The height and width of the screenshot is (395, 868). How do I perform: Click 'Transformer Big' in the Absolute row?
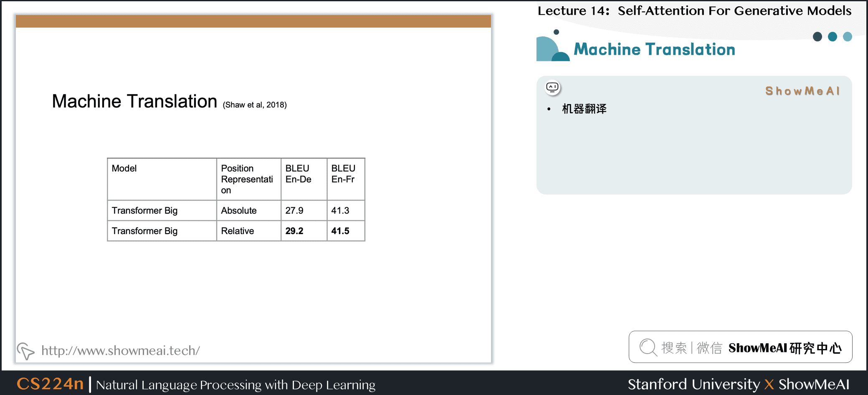point(162,211)
